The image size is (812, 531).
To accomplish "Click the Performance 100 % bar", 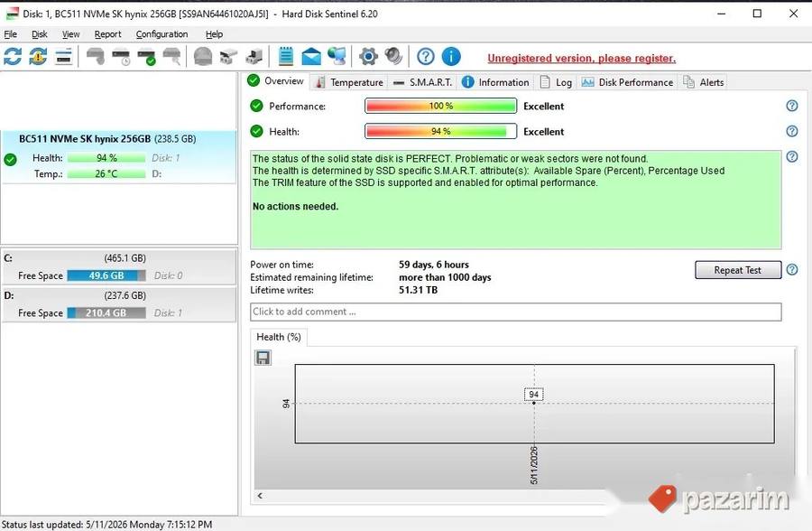I will (440, 106).
